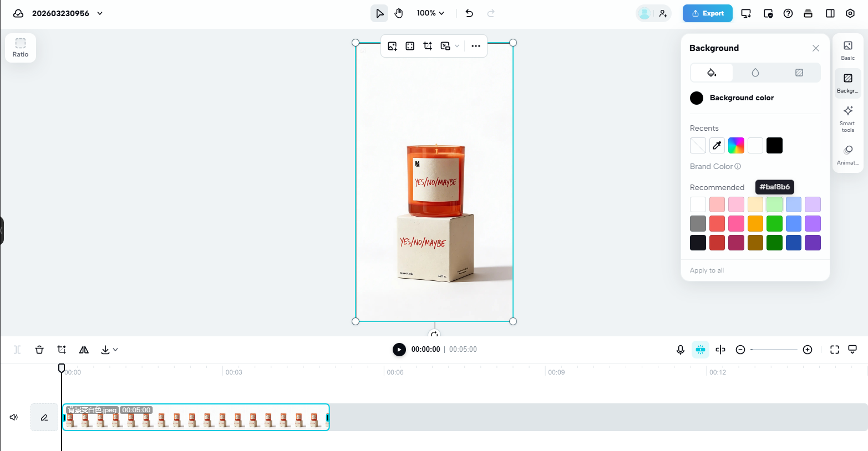Click the user avatar in the header
This screenshot has width=868, height=451.
[644, 13]
